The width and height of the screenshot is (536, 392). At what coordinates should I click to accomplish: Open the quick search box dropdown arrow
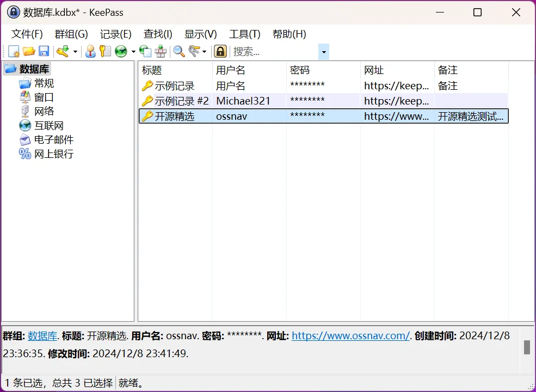(x=324, y=52)
